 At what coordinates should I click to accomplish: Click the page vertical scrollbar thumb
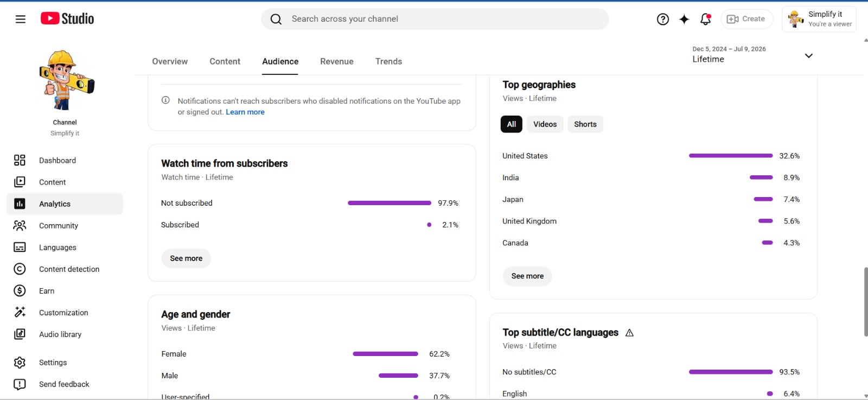coord(866,302)
